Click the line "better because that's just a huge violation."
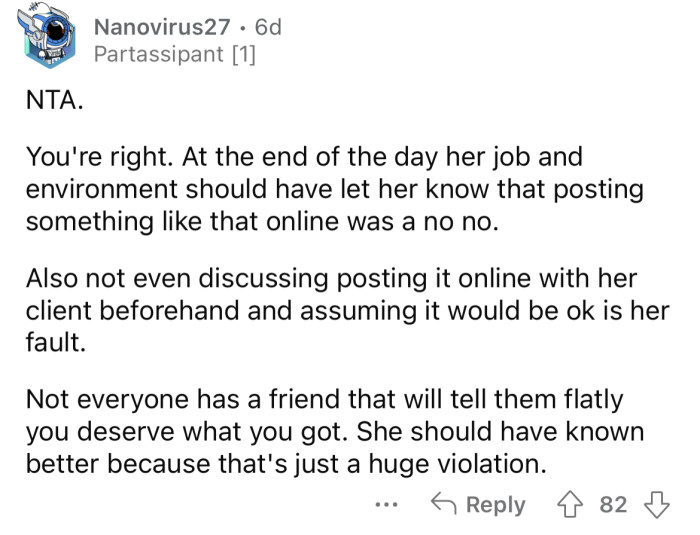Image resolution: width=700 pixels, height=535 pixels. pos(288,461)
